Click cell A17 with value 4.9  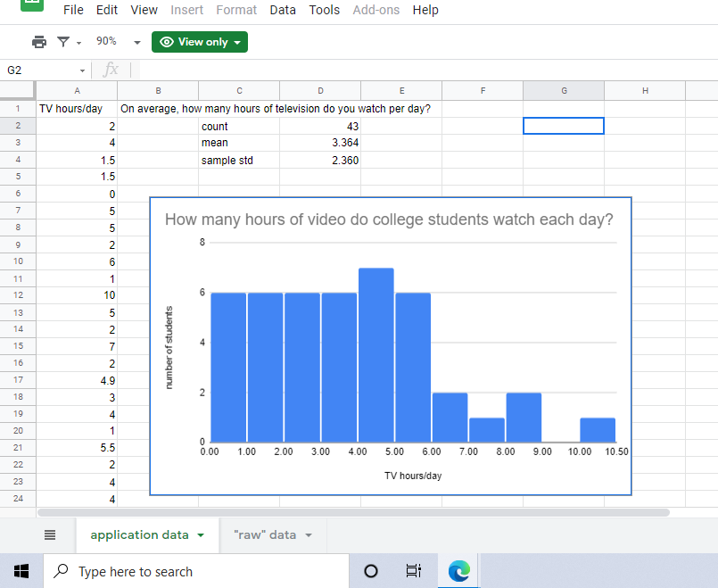[77, 381]
